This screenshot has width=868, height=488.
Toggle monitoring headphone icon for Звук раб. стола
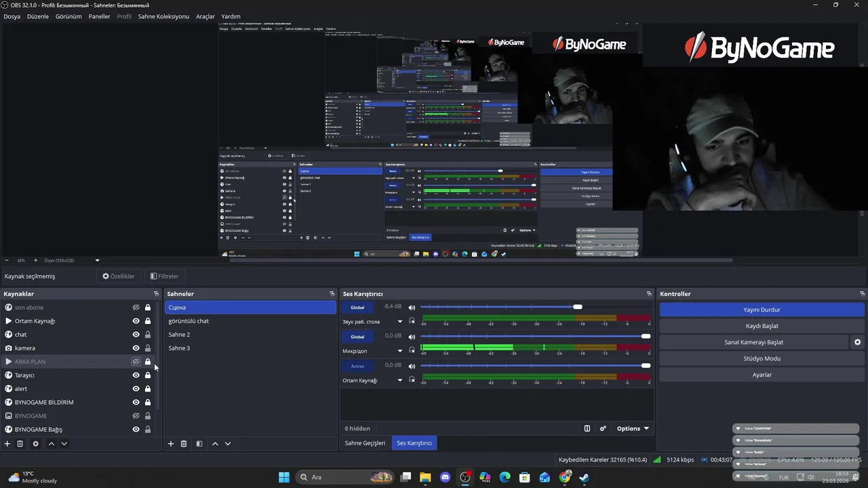(x=412, y=321)
